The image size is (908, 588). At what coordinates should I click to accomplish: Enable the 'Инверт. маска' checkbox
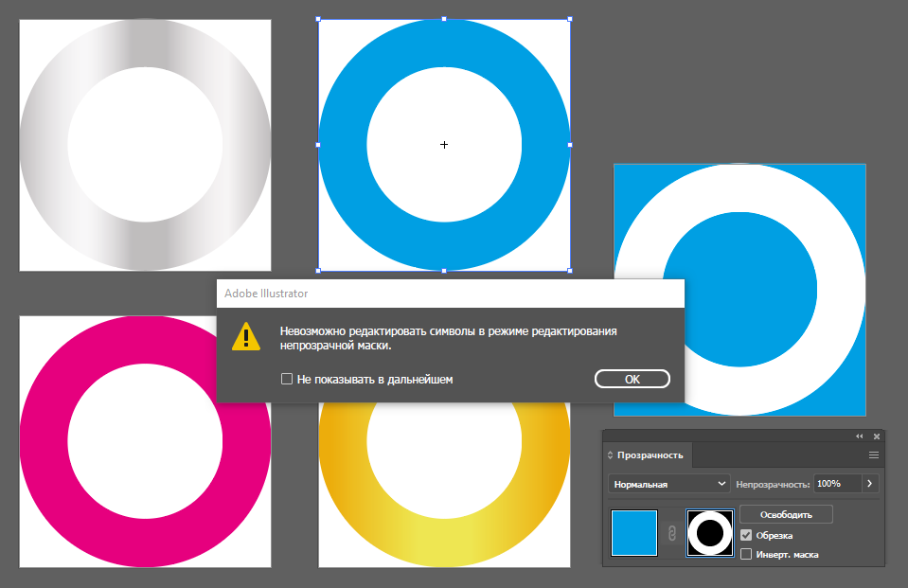click(x=746, y=555)
